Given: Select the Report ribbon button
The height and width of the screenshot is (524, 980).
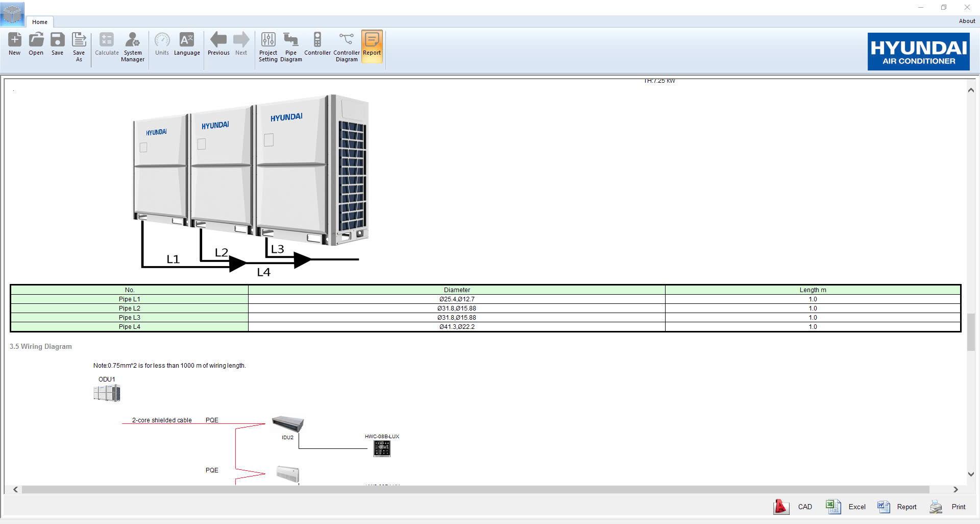Looking at the screenshot, I should click(372, 46).
